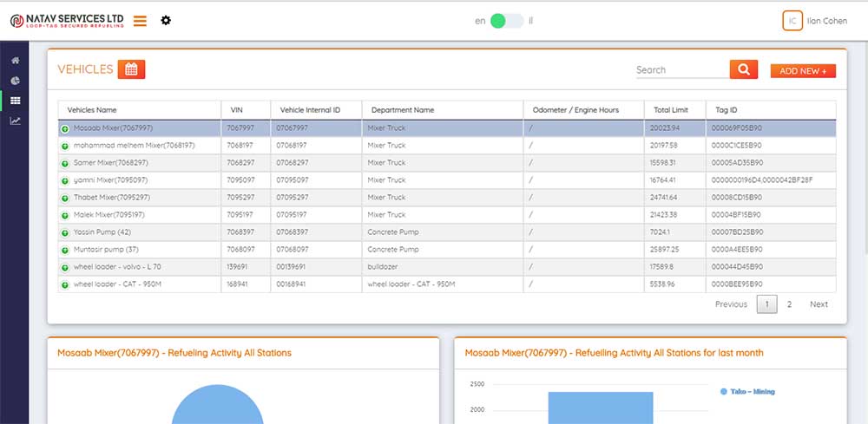Viewport: 868px width, 424px height.
Task: Click the ADD NEW + button
Action: [803, 71]
